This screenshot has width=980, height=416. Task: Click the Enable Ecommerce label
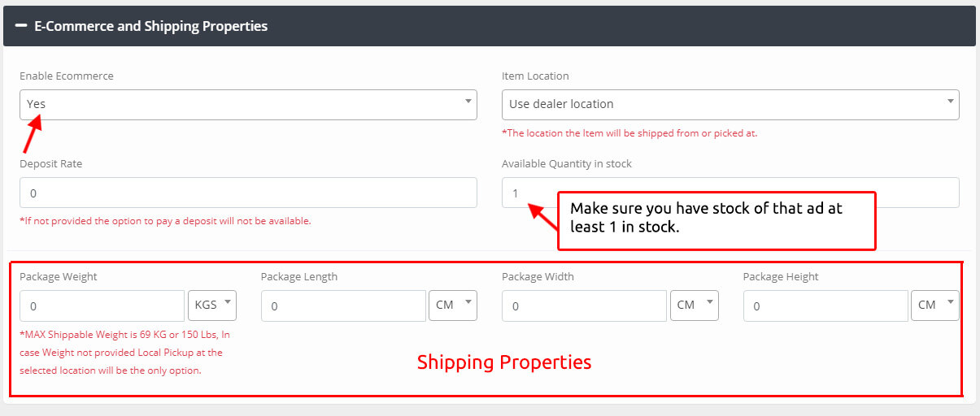click(67, 76)
